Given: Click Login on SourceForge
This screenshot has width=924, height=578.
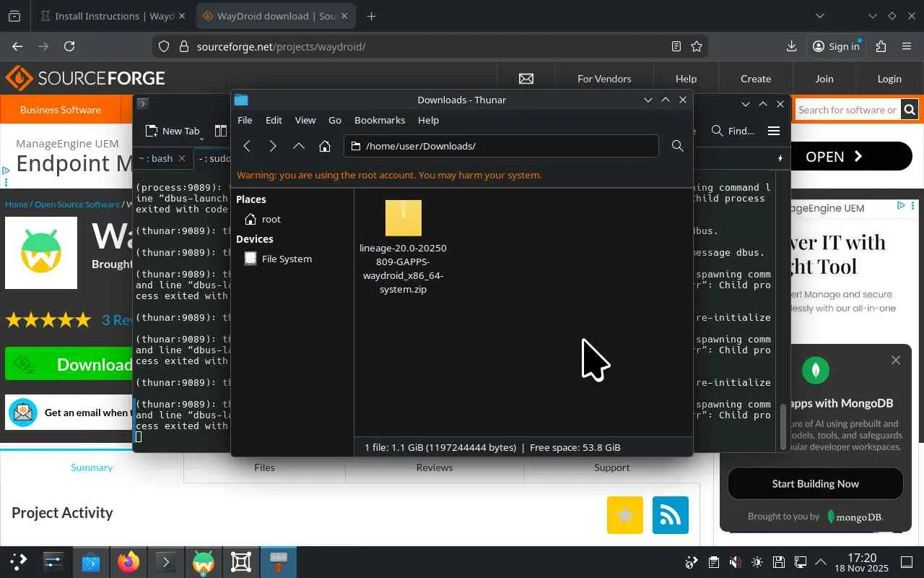Looking at the screenshot, I should coord(889,79).
